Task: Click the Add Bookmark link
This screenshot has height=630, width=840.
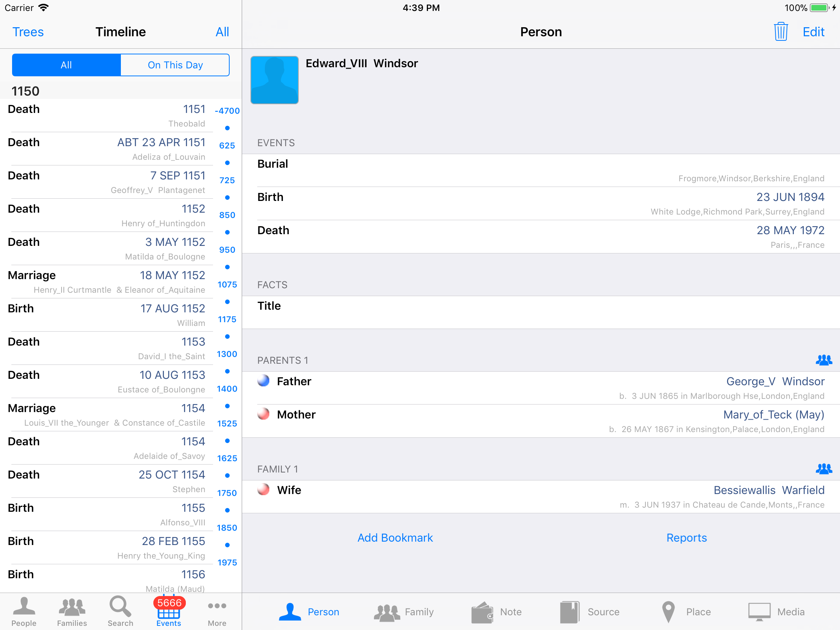Action: 395,538
